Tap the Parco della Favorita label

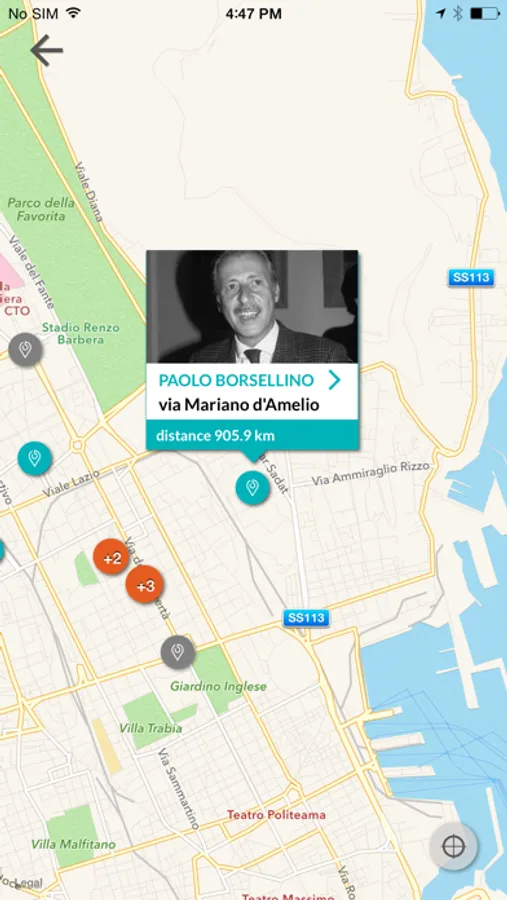[41, 210]
